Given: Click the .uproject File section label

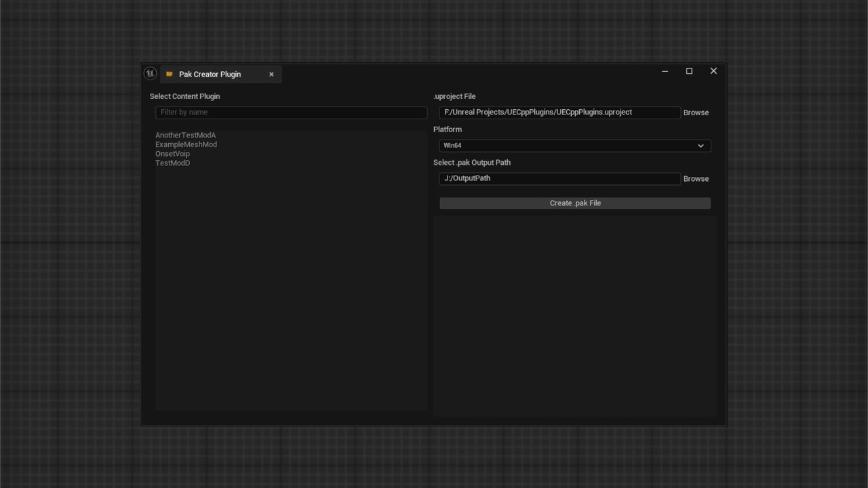Looking at the screenshot, I should 454,96.
